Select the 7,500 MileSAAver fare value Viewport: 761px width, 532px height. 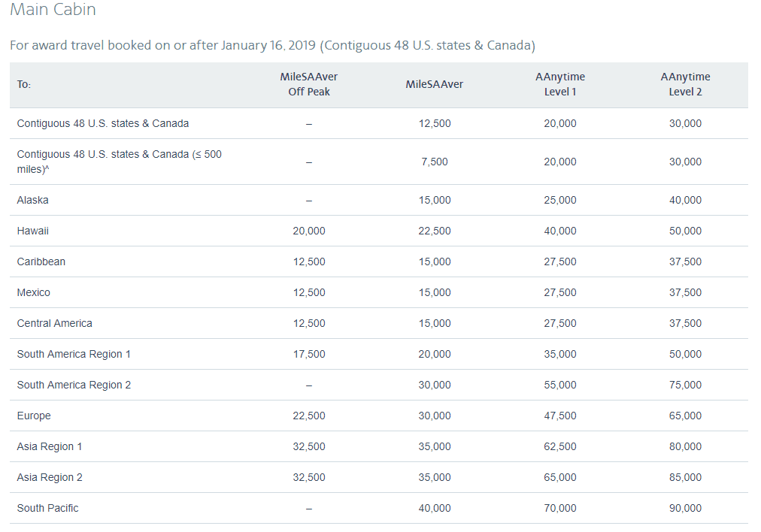pos(434,162)
